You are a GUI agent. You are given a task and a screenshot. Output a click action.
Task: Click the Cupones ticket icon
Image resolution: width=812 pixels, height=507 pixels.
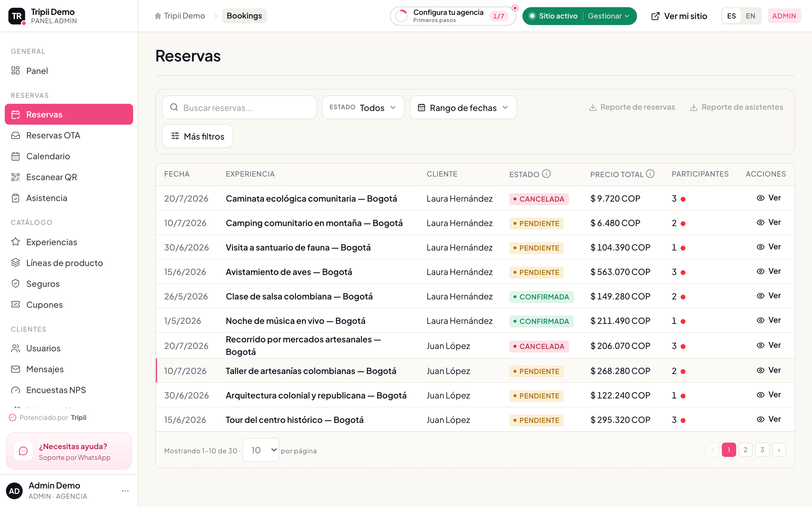click(x=16, y=304)
